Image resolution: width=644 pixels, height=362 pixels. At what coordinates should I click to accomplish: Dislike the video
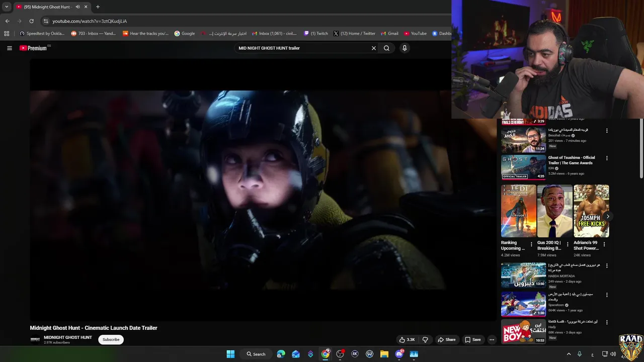[425, 339]
